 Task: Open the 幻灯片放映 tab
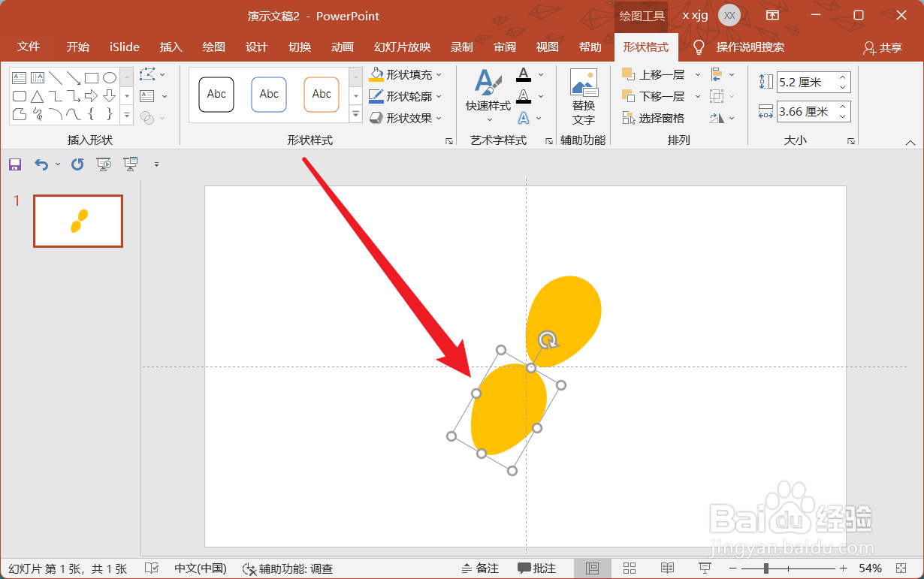click(403, 47)
